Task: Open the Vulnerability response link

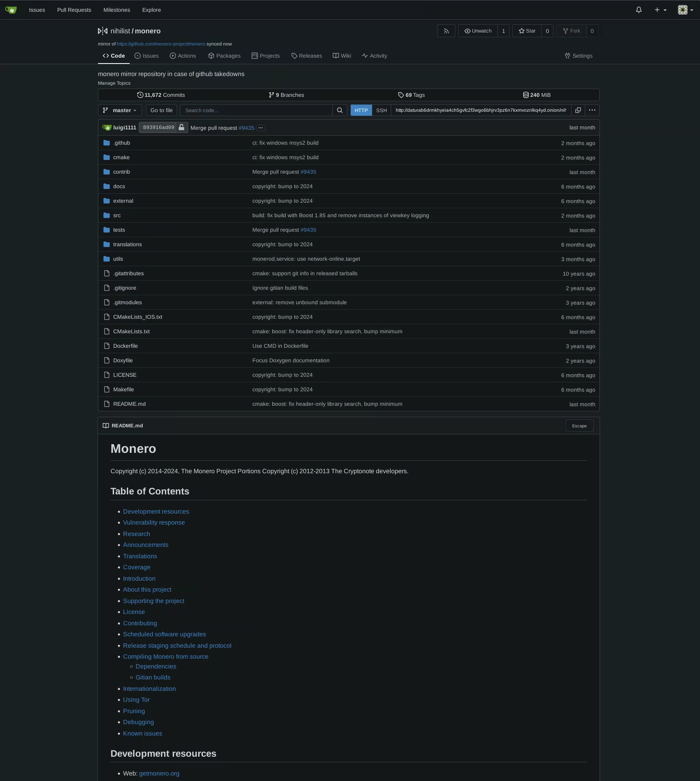Action: tap(154, 523)
